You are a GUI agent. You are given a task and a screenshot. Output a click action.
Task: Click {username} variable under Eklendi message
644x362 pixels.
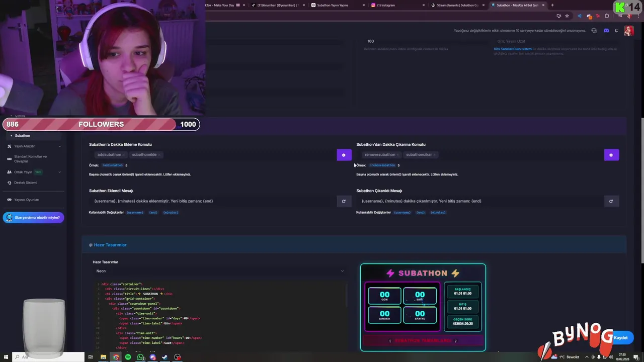click(x=135, y=213)
